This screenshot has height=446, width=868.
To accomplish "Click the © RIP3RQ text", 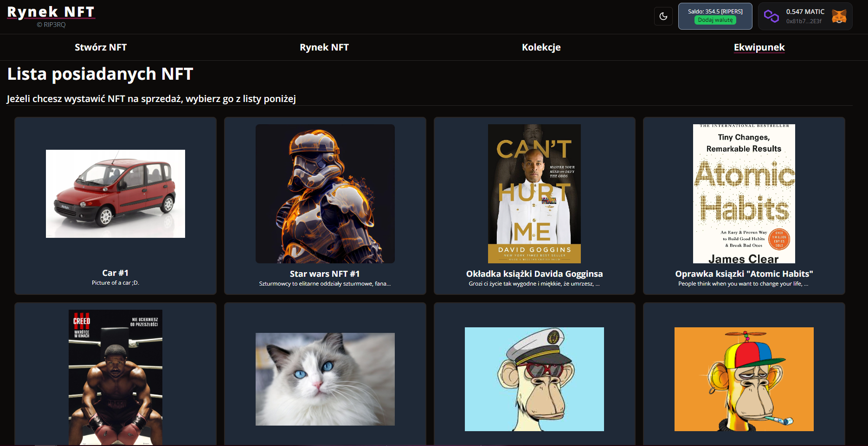I will [51, 25].
